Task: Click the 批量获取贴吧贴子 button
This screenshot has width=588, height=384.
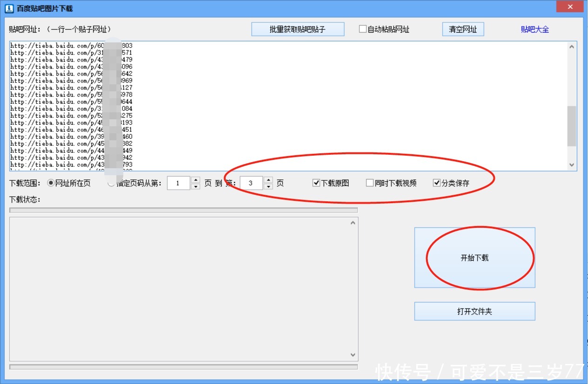Action: tap(297, 29)
